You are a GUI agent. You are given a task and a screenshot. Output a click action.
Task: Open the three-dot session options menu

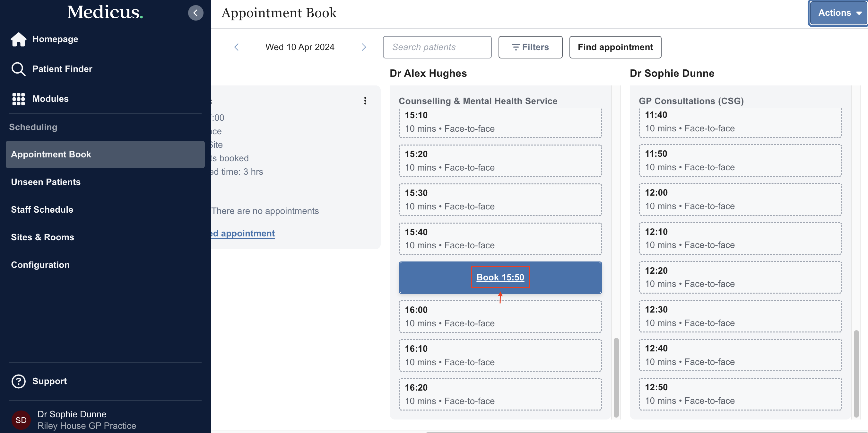[365, 101]
